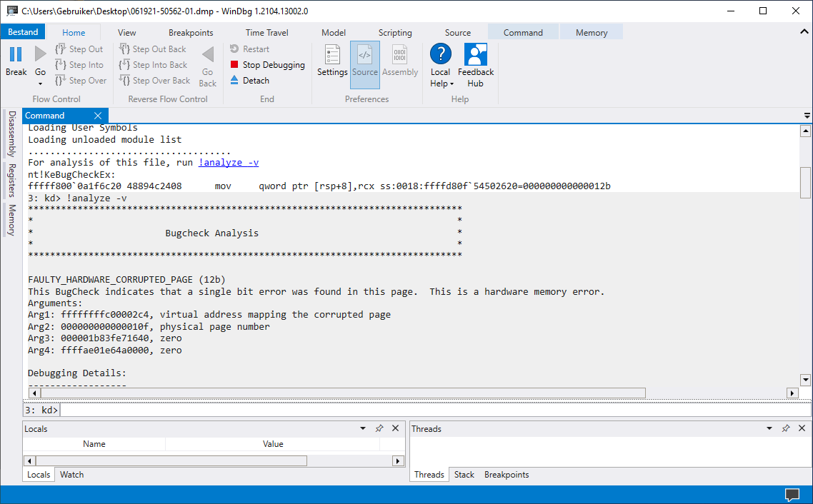Image resolution: width=813 pixels, height=504 pixels.
Task: Open the Local Help icon
Action: click(441, 54)
